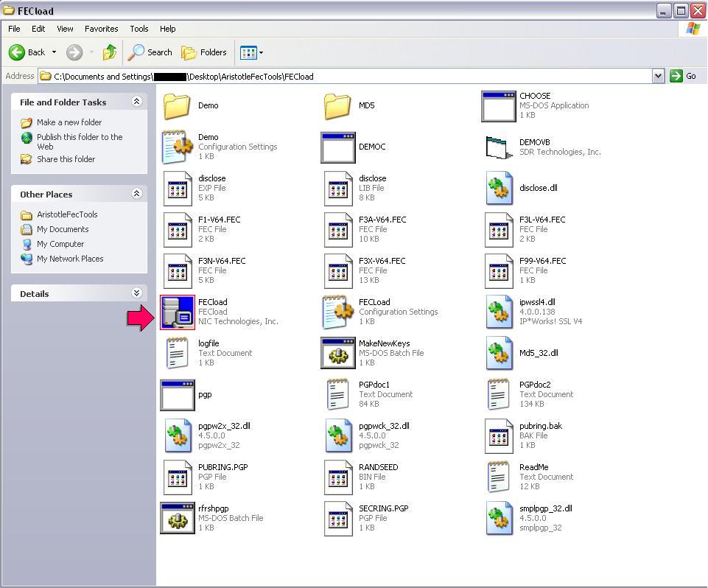The image size is (708, 588).
Task: Go up one folder level
Action: (x=109, y=52)
